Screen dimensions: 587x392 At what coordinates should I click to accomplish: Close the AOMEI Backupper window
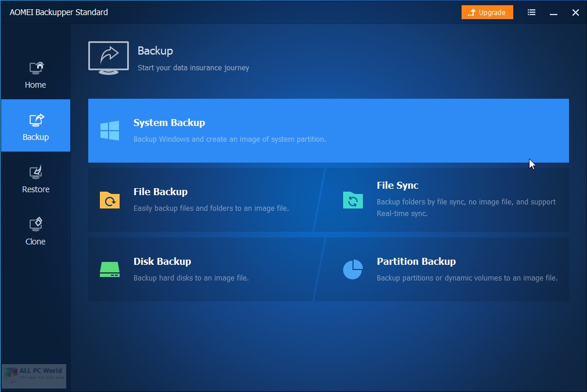(x=576, y=13)
